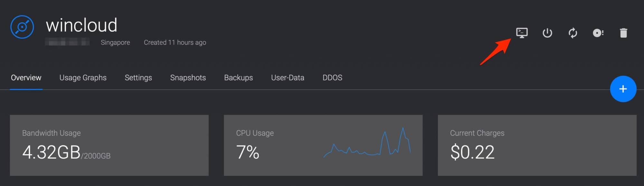The image size is (644, 186).
Task: View the User-Data tab
Action: pos(288,78)
